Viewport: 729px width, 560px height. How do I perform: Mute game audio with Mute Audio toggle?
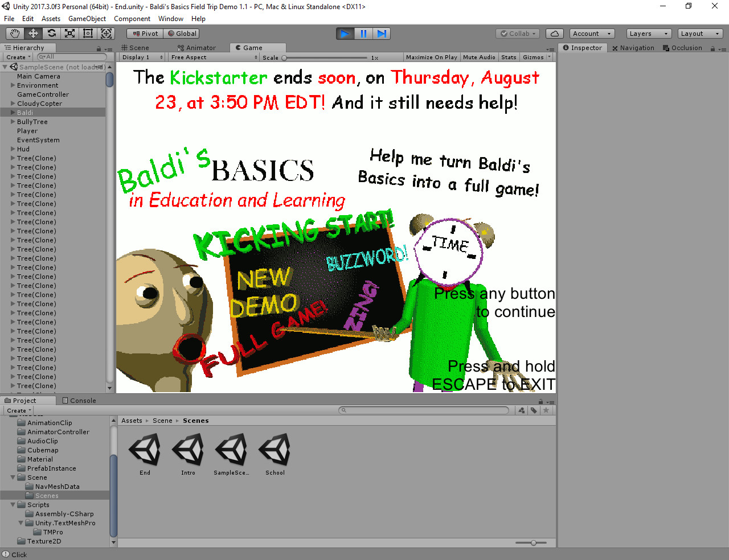[x=478, y=57]
